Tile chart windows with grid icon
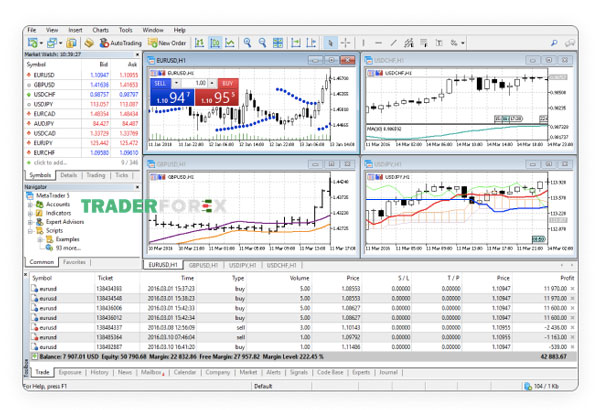Viewport: 600px width, 410px height. (x=278, y=43)
